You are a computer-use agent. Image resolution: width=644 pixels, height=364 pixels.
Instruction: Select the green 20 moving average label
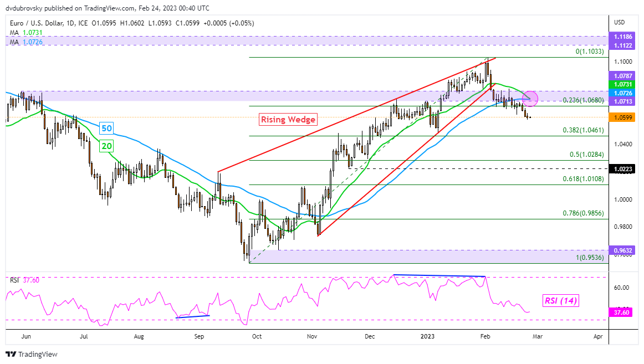(106, 146)
